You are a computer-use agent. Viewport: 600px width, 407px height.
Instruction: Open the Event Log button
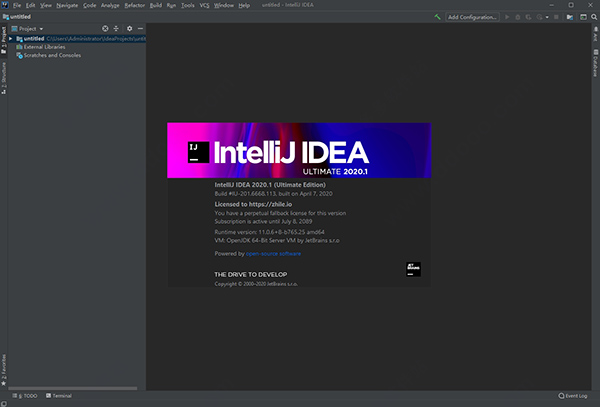click(573, 396)
